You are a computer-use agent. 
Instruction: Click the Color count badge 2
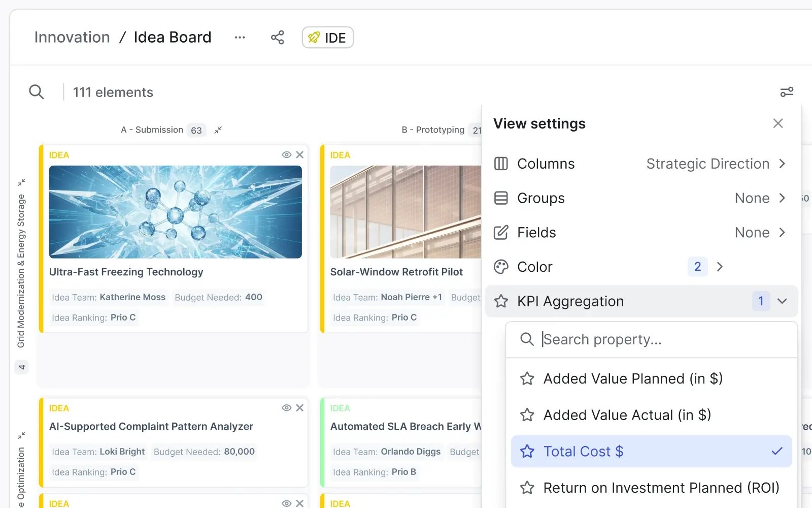coord(698,267)
